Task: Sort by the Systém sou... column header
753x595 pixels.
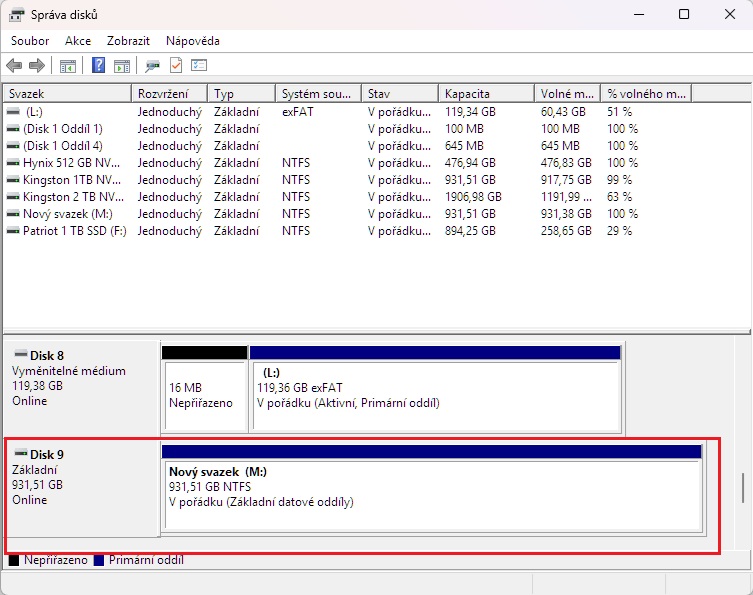Action: pos(318,94)
